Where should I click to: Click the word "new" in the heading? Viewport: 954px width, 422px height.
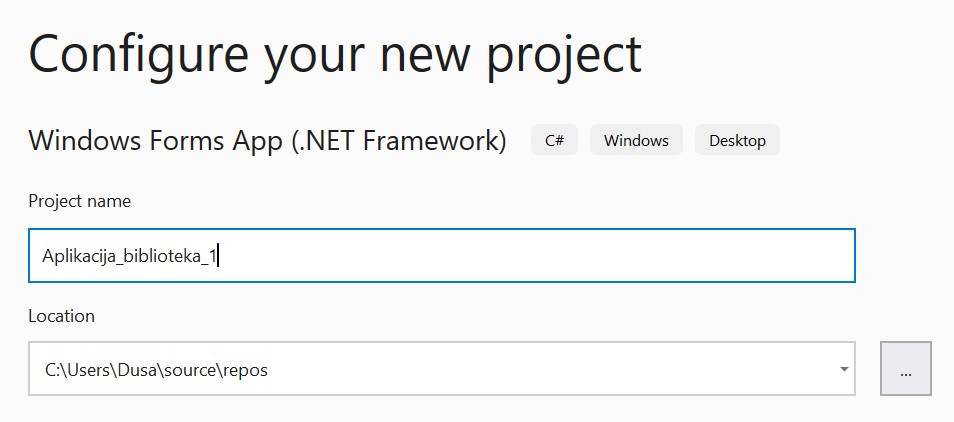432,54
